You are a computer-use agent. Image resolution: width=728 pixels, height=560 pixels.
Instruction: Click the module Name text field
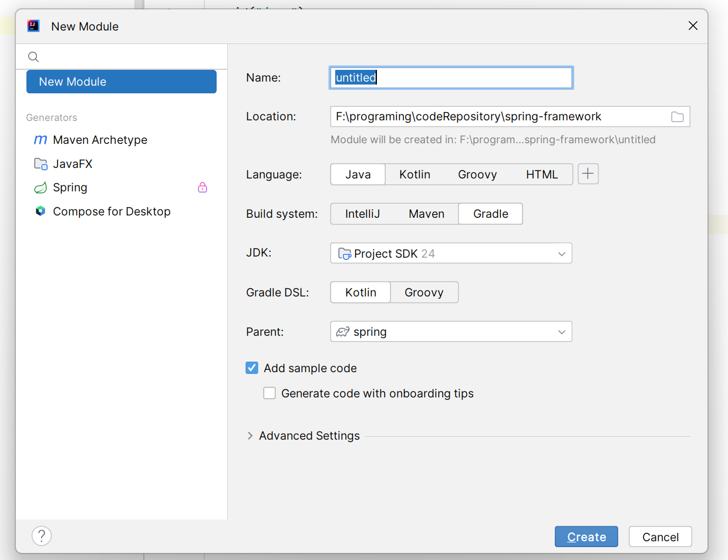pyautogui.click(x=451, y=77)
